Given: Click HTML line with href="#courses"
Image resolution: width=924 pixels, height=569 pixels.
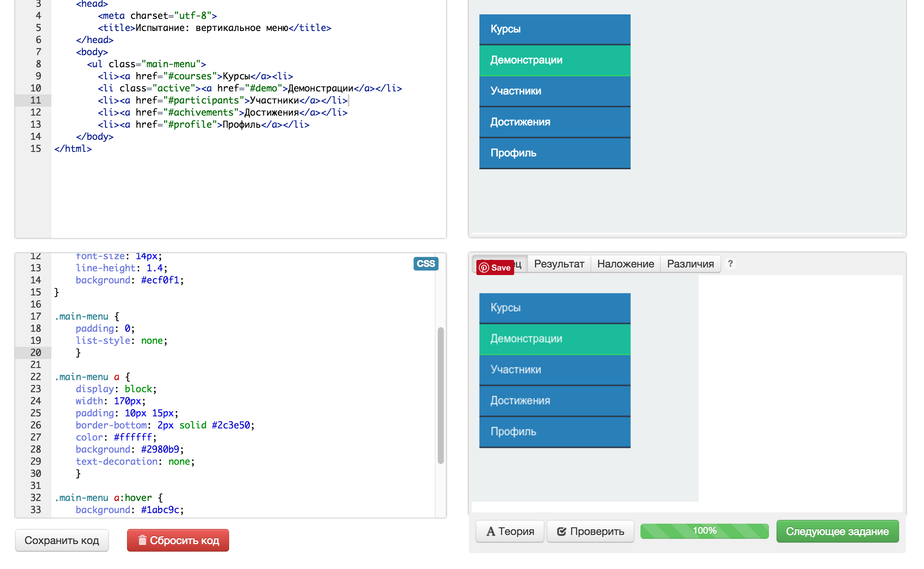Looking at the screenshot, I should pos(195,76).
